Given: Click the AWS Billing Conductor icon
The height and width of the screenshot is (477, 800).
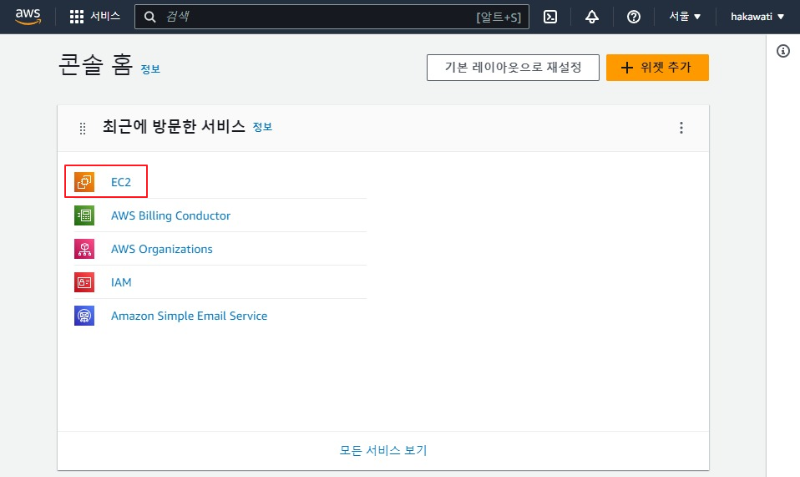Looking at the screenshot, I should click(x=84, y=215).
